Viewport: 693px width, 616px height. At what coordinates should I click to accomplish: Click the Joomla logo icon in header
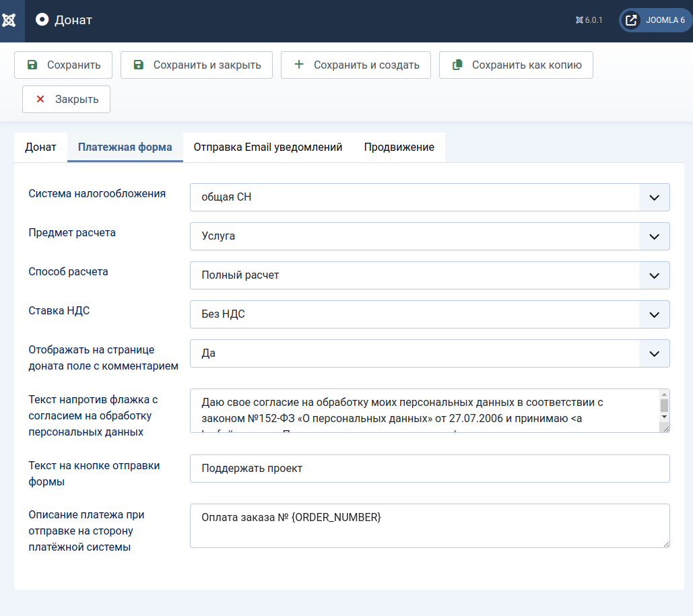click(9, 20)
